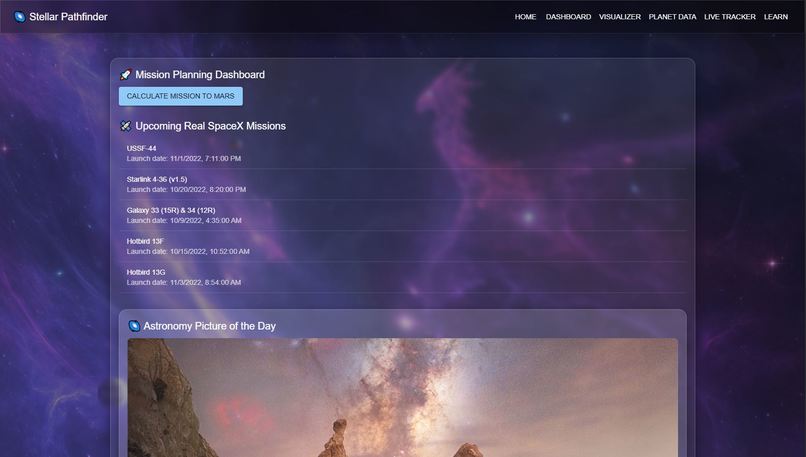Click the CALCULATE MISSION TO MARS button

[180, 96]
